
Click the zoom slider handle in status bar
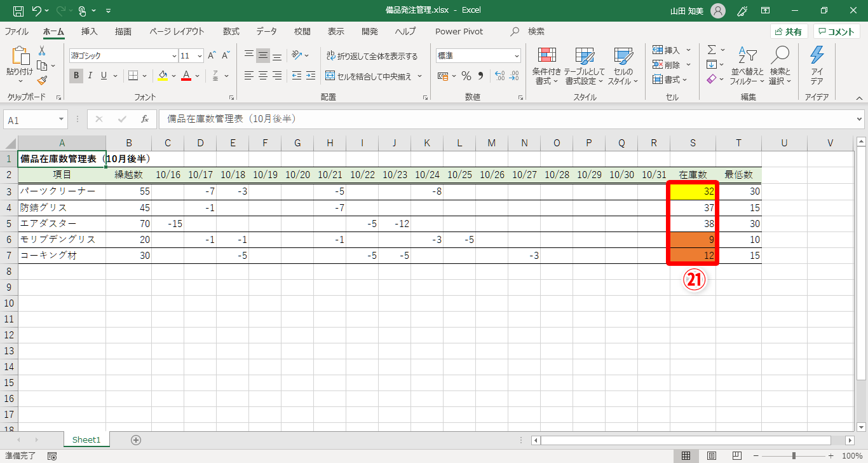click(794, 456)
